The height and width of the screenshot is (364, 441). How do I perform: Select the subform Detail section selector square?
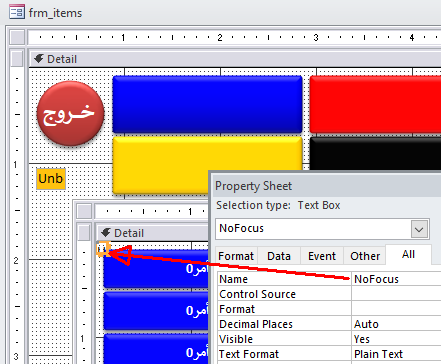pyautogui.click(x=84, y=232)
